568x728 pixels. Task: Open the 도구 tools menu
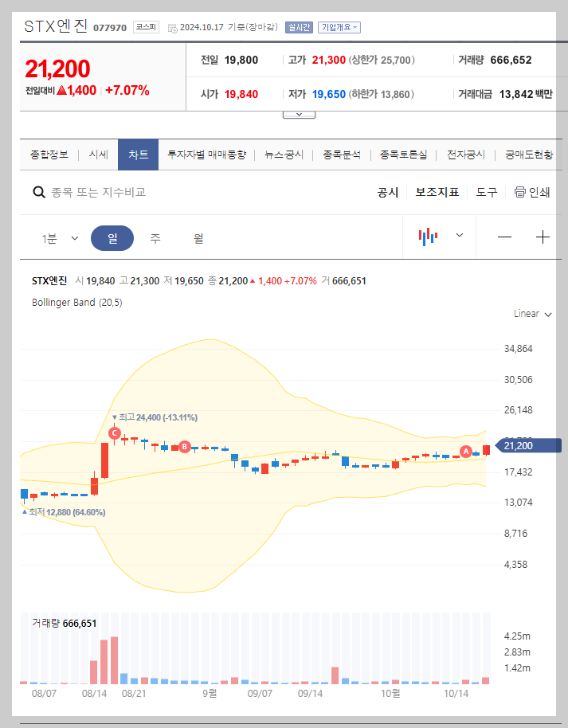[486, 192]
